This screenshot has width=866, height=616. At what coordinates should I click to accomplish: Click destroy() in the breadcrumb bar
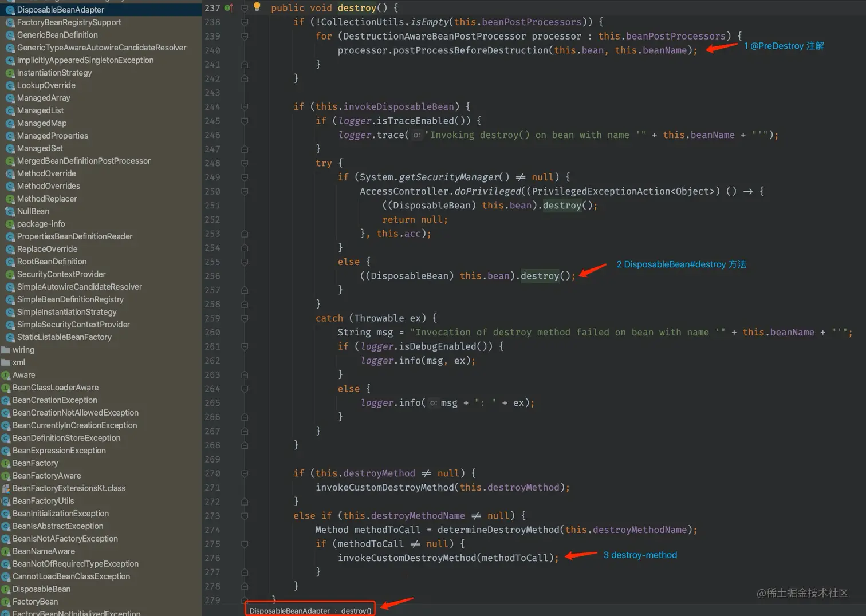(x=356, y=611)
